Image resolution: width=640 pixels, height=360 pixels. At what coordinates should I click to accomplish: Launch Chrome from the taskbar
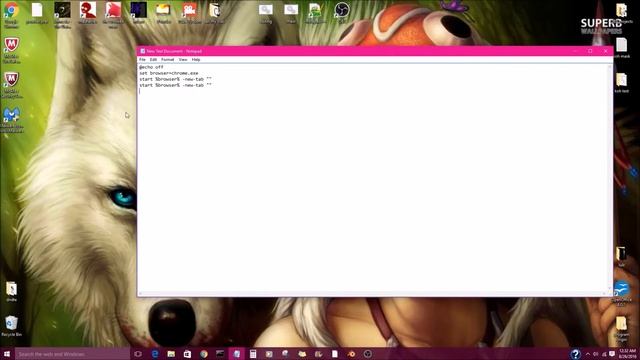pyautogui.click(x=204, y=354)
